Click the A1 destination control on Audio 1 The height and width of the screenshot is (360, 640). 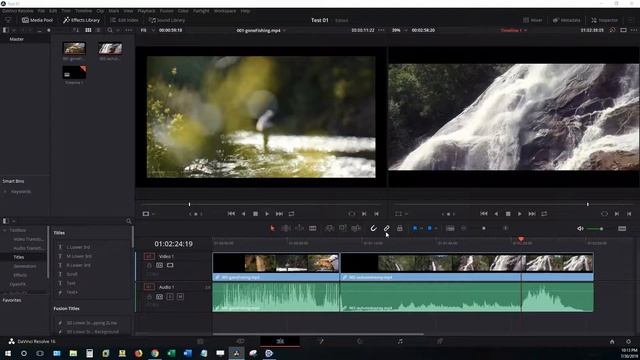tap(149, 287)
